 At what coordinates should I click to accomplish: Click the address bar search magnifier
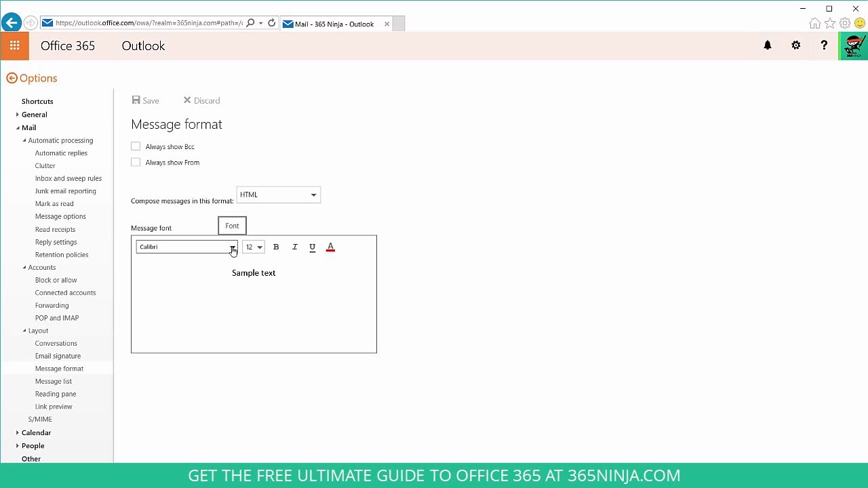(x=250, y=23)
